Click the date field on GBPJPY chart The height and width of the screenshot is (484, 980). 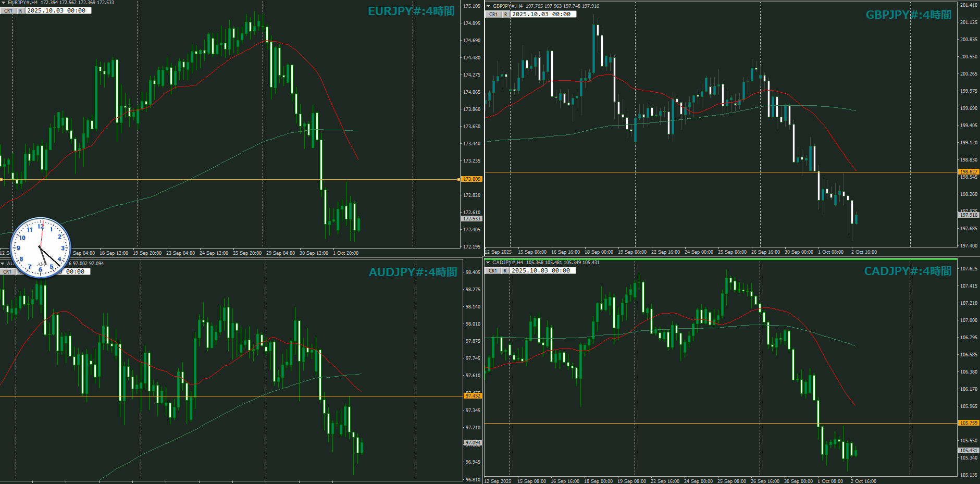543,15
